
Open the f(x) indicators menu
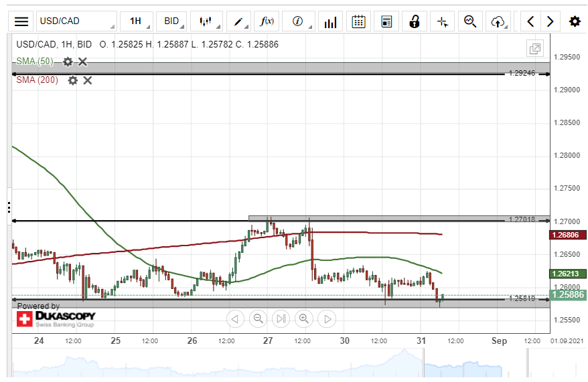click(268, 21)
